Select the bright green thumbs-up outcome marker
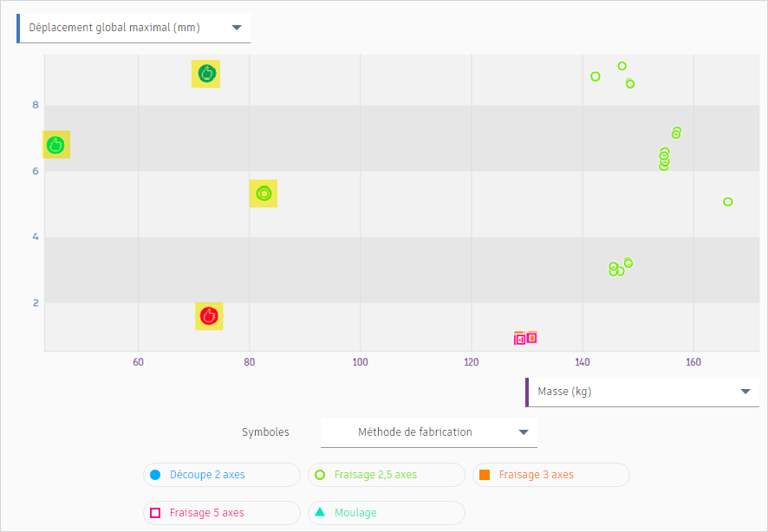768x532 pixels. click(x=55, y=145)
